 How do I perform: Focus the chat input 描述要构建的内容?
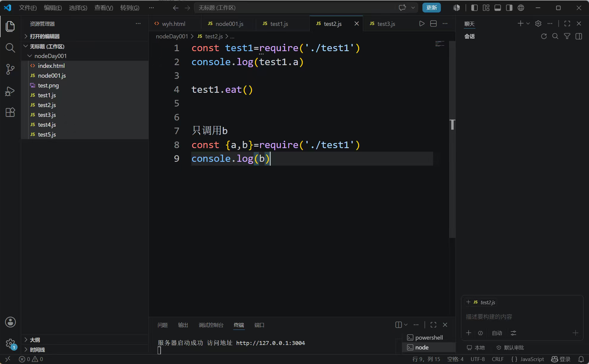(x=522, y=317)
